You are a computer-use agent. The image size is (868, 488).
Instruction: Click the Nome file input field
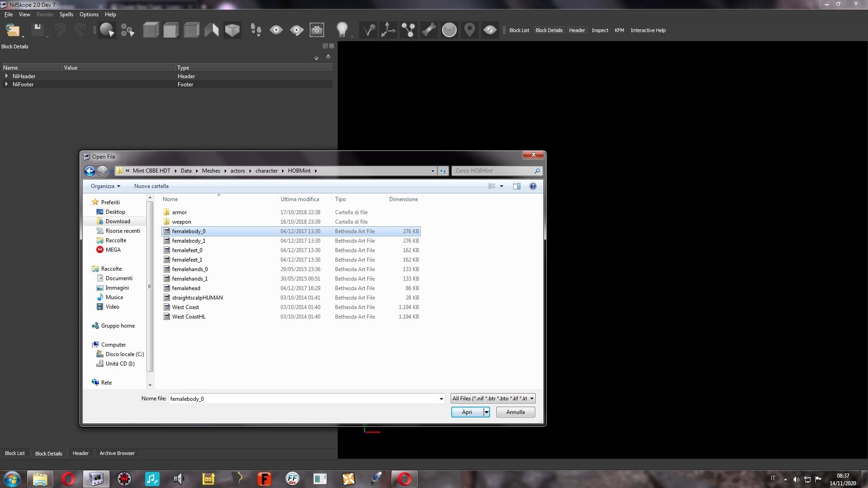[303, 399]
